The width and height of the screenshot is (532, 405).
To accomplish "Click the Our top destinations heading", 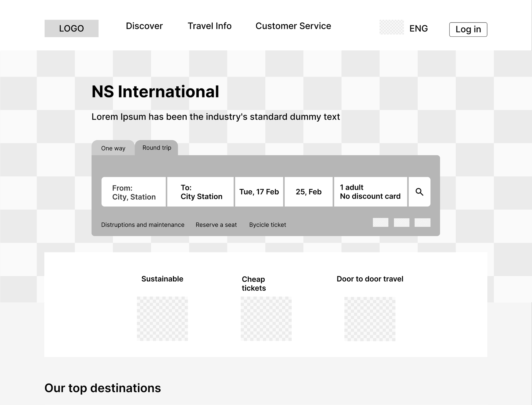I will 103,388.
